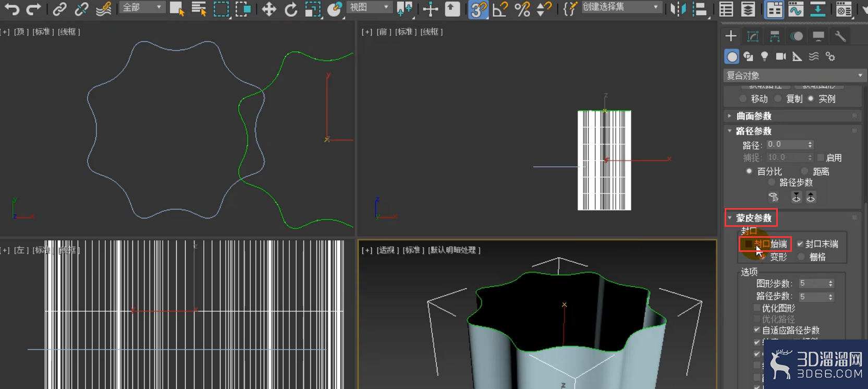Open the 全部 selection filter dropdown

142,7
